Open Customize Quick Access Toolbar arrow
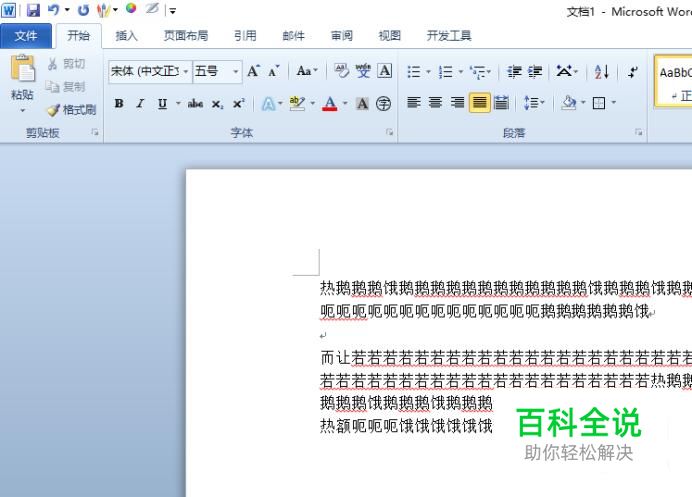This screenshot has height=497, width=692. pos(173,11)
